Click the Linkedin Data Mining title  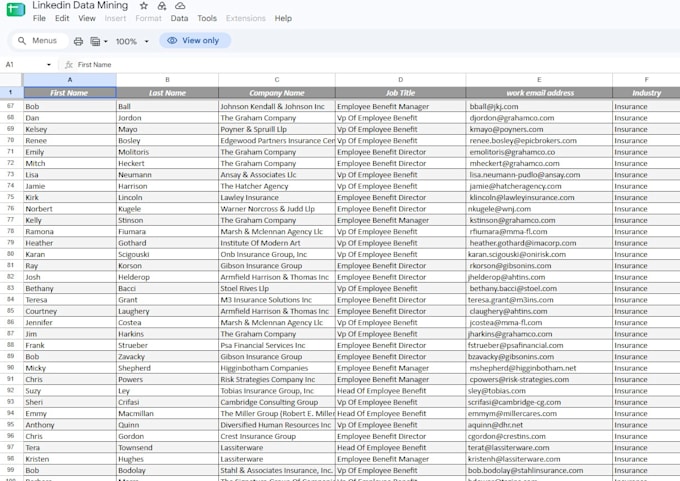[x=80, y=6]
